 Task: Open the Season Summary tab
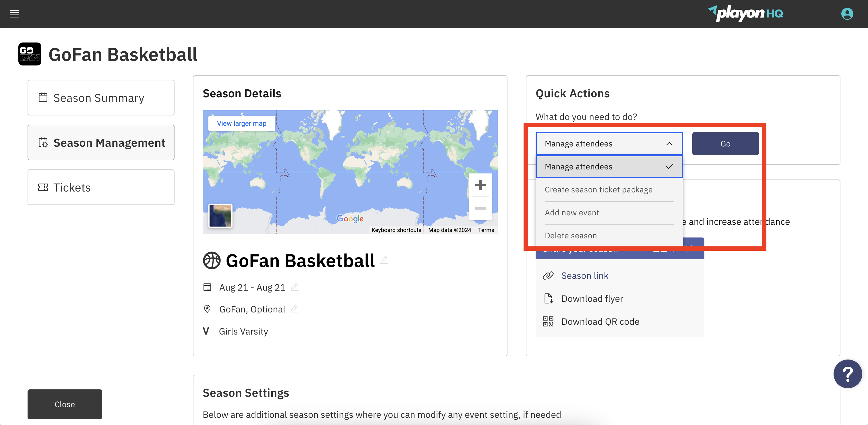pos(101,98)
